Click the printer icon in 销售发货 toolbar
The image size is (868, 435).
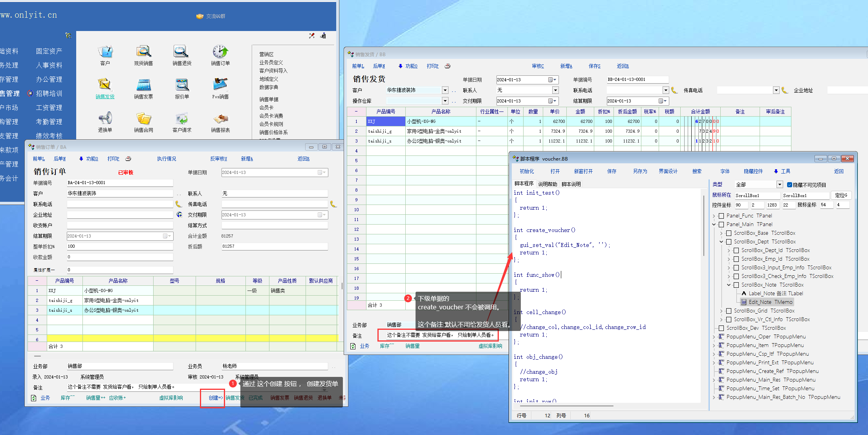click(447, 66)
